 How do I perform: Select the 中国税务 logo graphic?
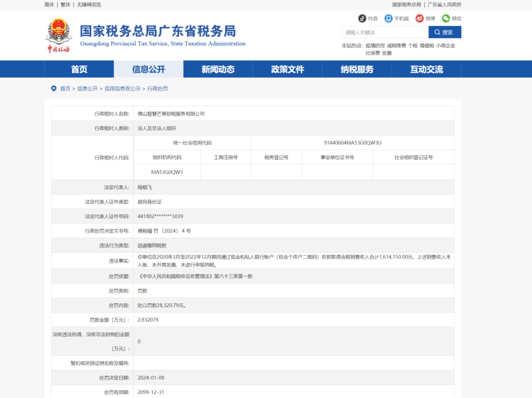pos(59,48)
